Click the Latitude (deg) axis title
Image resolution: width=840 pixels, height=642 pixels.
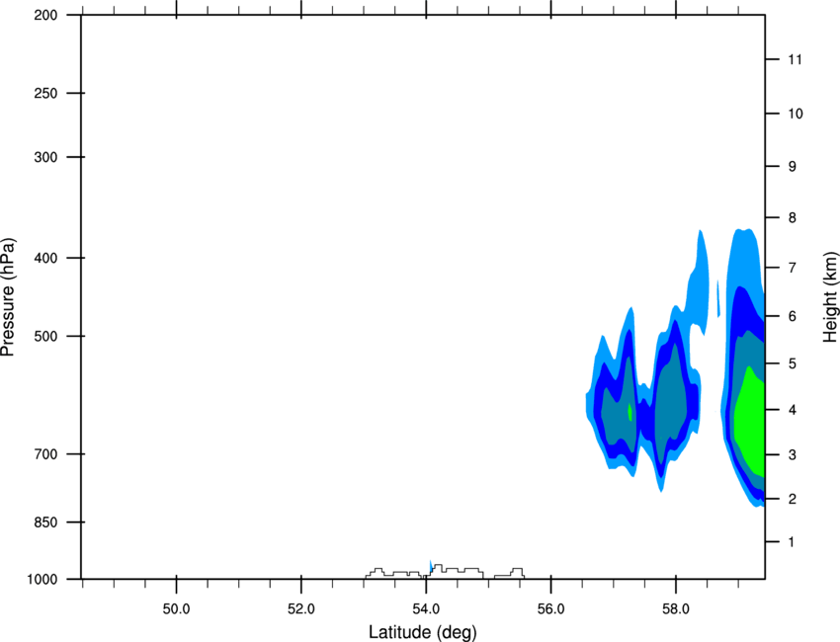tap(423, 632)
